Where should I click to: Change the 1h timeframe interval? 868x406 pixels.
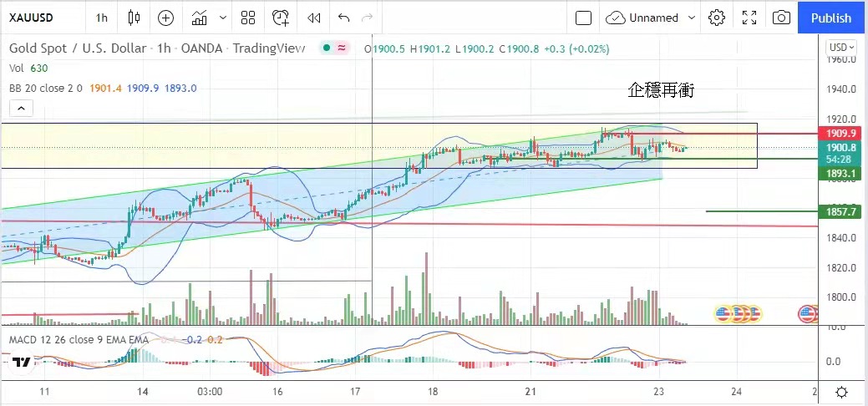click(101, 18)
